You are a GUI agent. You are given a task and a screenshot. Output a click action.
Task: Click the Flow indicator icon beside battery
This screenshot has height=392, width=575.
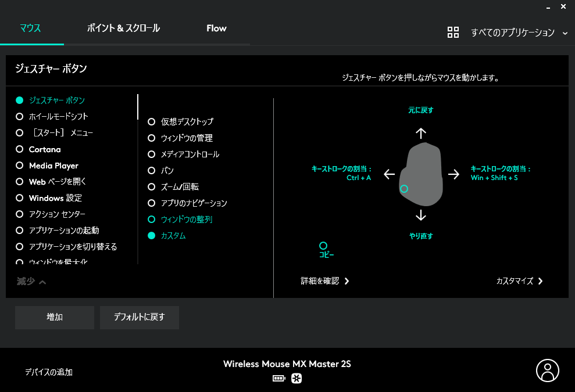[297, 378]
